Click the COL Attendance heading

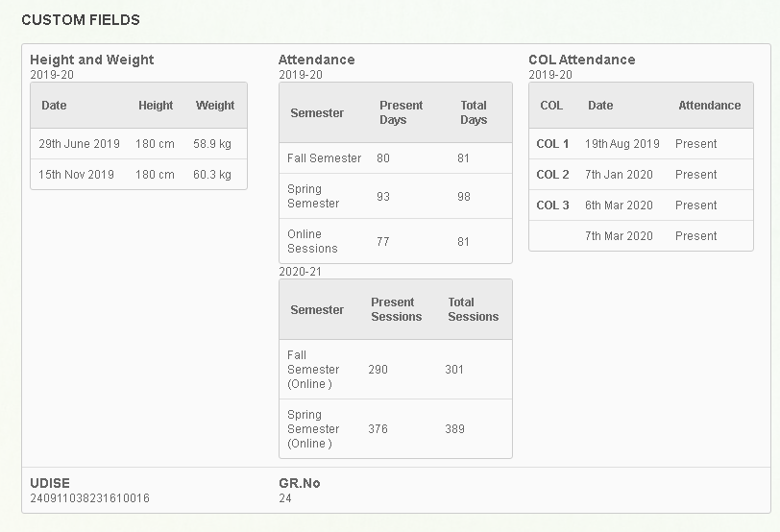pyautogui.click(x=581, y=60)
